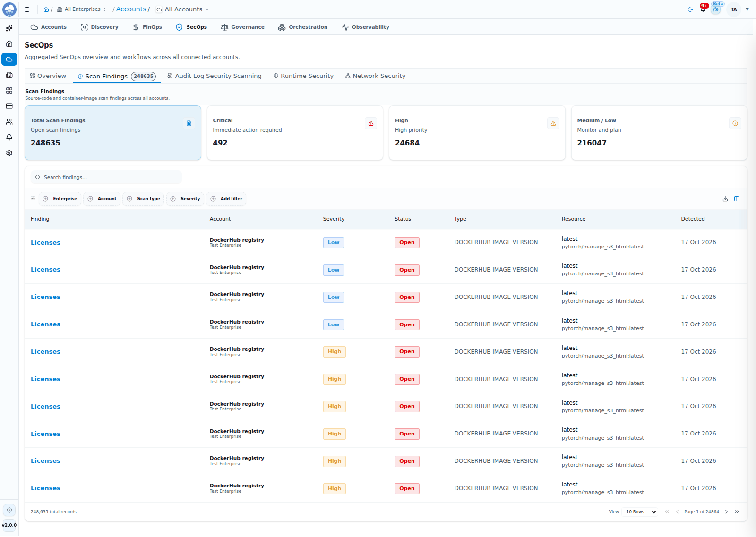Add a Severity filter
The height and width of the screenshot is (537, 756).
coord(185,199)
